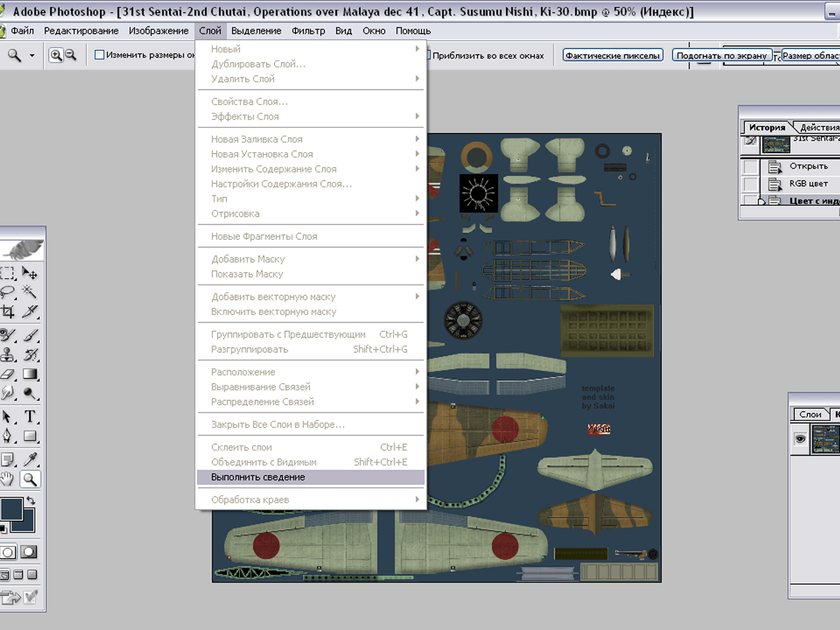Select the Crop tool
The width and height of the screenshot is (840, 630).
coord(7,311)
